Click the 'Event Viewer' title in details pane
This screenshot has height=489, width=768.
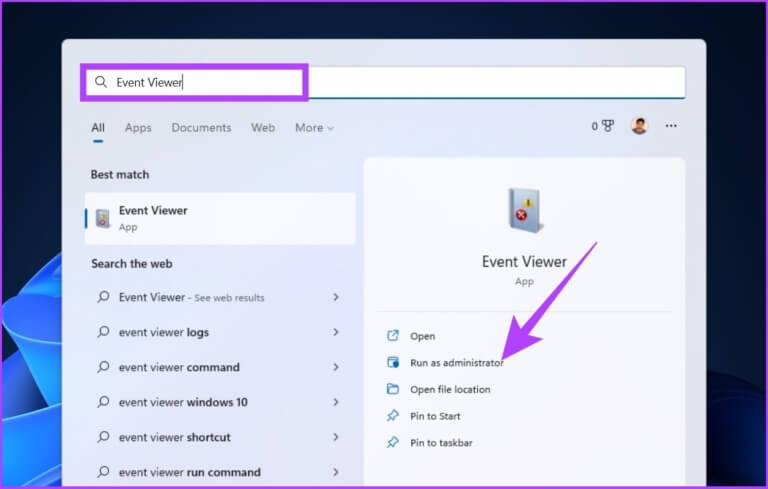coord(524,262)
